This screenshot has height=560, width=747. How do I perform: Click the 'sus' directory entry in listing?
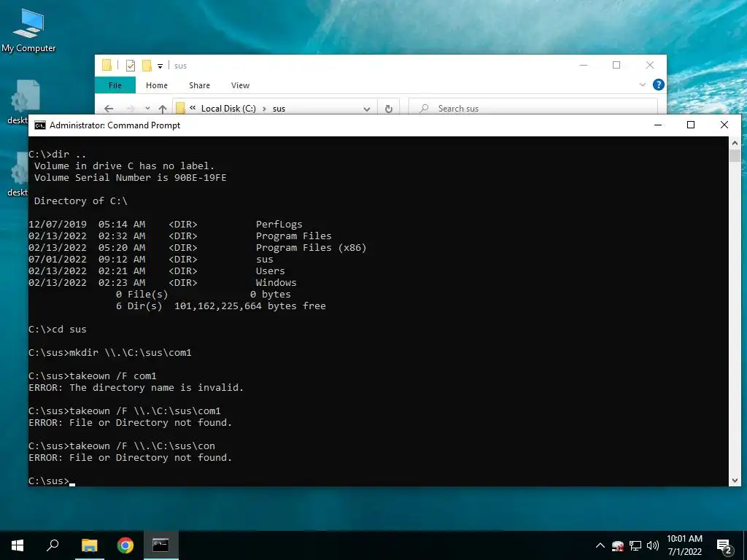click(264, 260)
